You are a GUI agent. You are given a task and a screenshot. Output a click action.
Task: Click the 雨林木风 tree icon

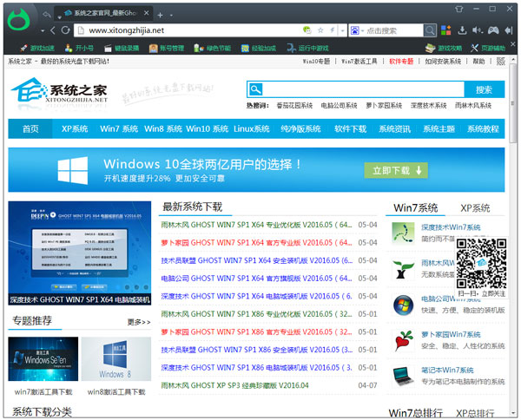(402, 268)
